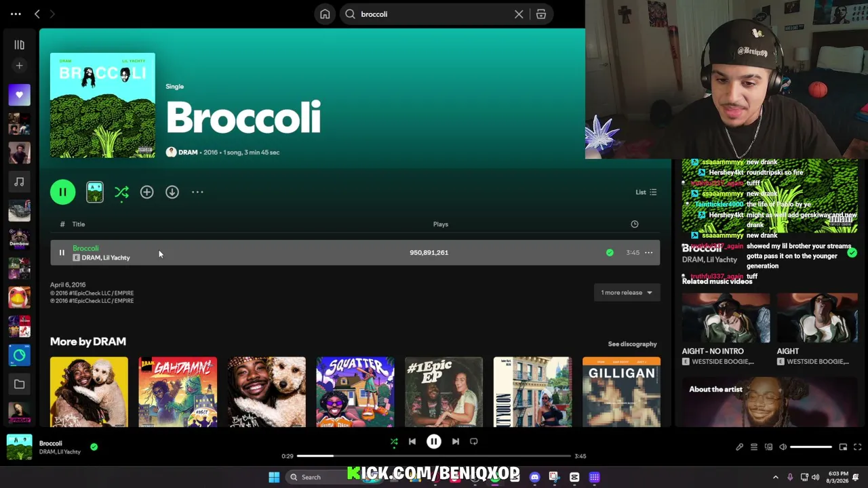Open the About the artist card

(x=770, y=402)
